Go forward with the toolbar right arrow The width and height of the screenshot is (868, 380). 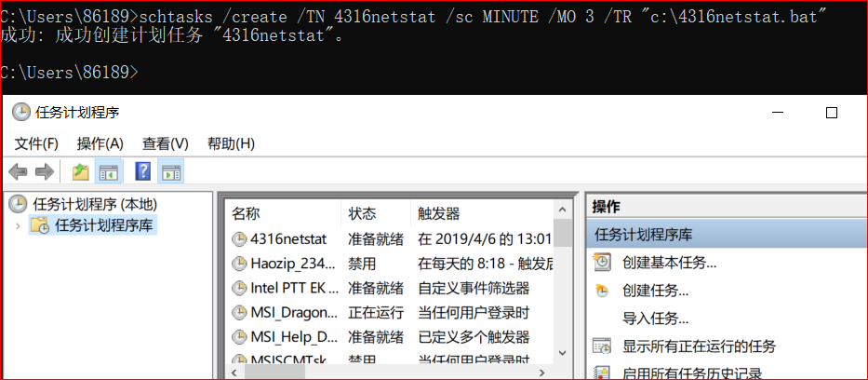pyautogui.click(x=45, y=171)
